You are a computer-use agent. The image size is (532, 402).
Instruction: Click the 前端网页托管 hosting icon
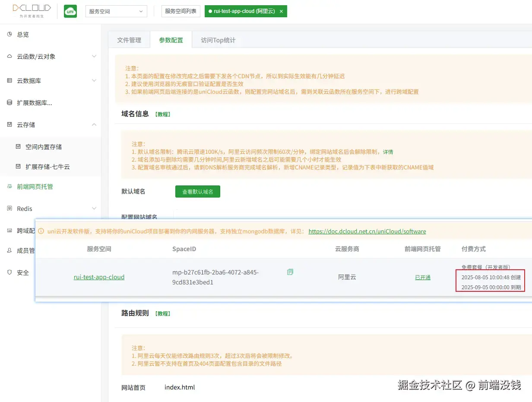click(9, 186)
